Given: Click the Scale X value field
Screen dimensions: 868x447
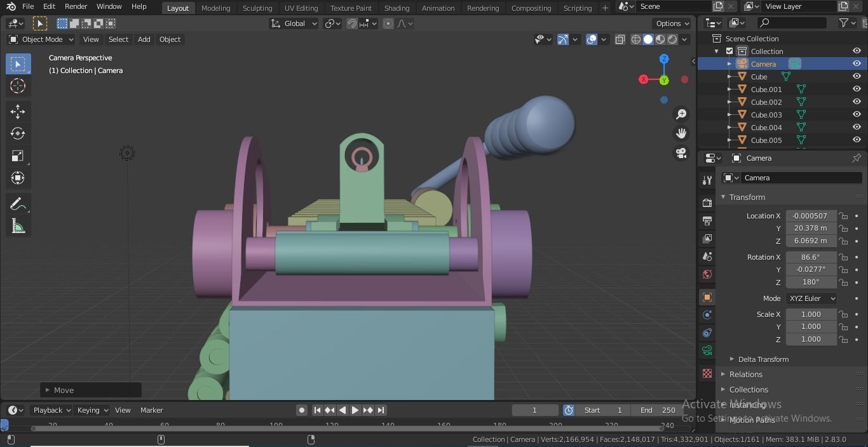Looking at the screenshot, I should pyautogui.click(x=811, y=314).
